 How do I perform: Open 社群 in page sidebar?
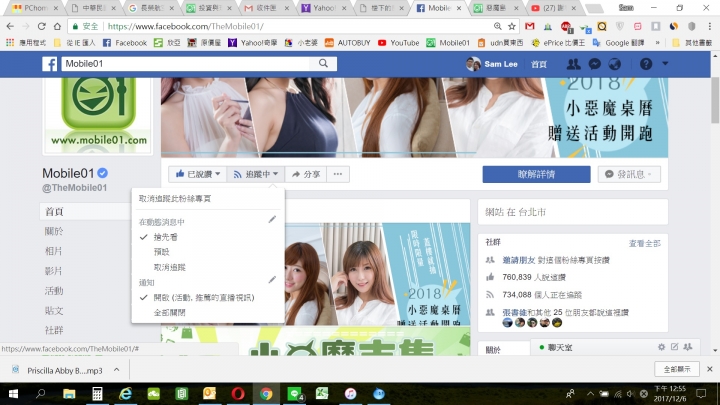tap(54, 330)
